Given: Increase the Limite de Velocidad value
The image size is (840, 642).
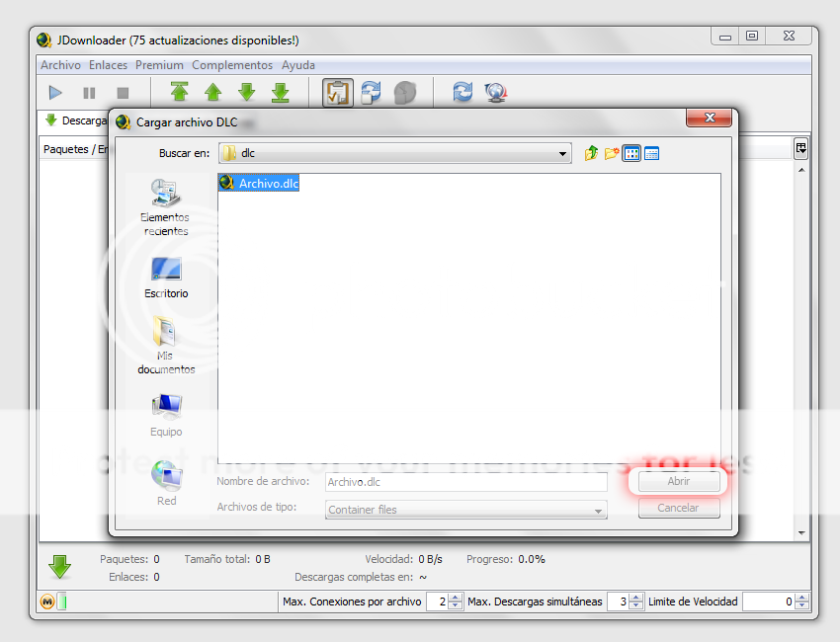Looking at the screenshot, I should [x=801, y=598].
